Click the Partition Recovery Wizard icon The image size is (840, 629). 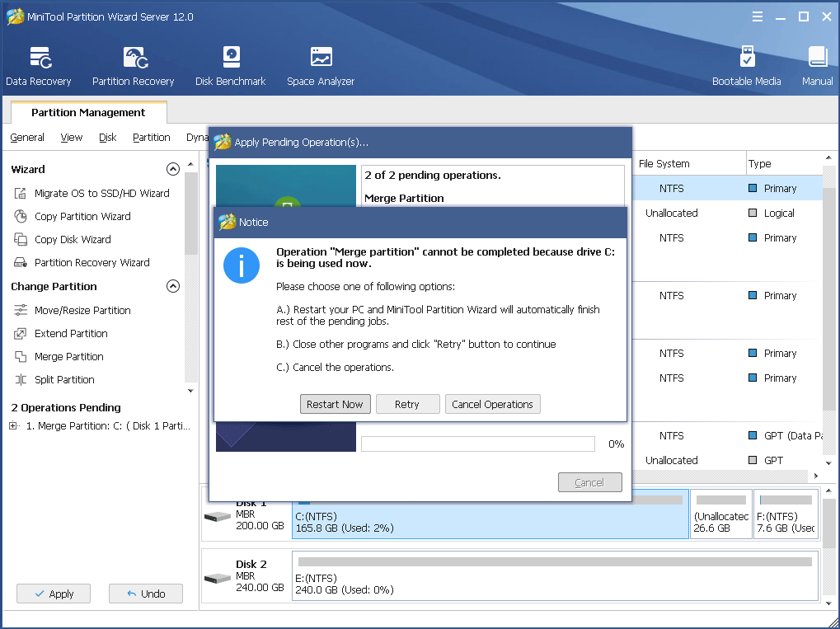[21, 262]
